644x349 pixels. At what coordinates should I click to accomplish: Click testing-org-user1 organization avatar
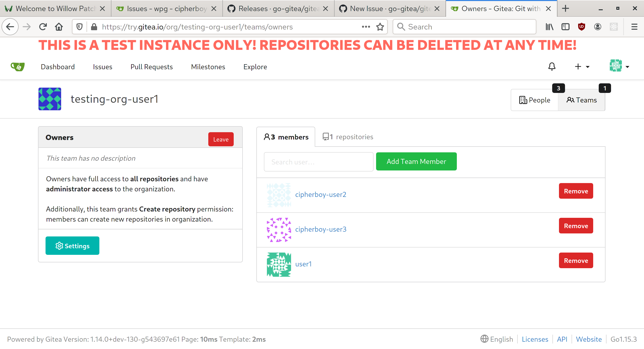pyautogui.click(x=50, y=99)
